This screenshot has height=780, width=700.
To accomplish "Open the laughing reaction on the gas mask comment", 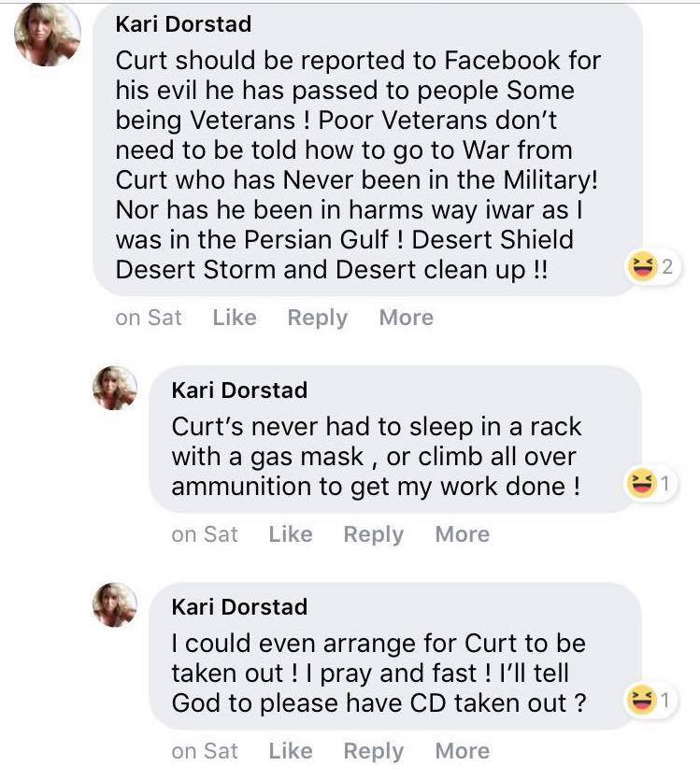I will click(x=650, y=483).
